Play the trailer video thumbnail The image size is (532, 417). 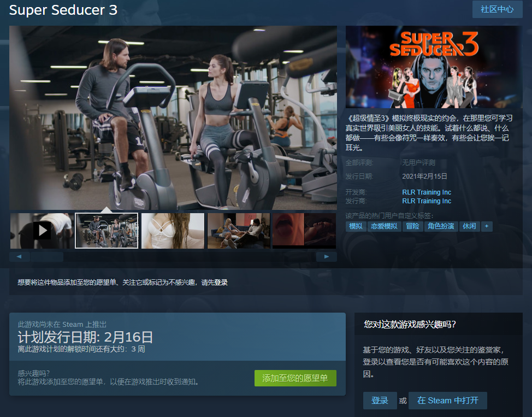(42, 231)
